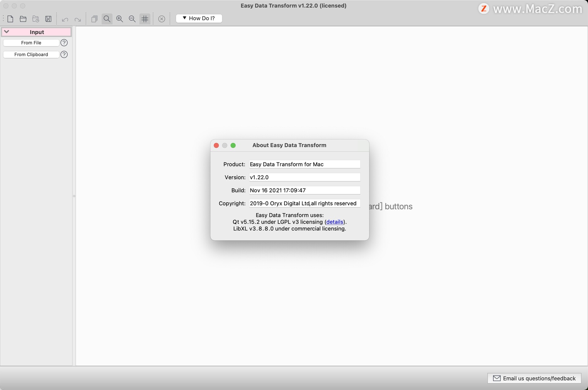Close the About Easy Data Transform dialog

(x=216, y=145)
